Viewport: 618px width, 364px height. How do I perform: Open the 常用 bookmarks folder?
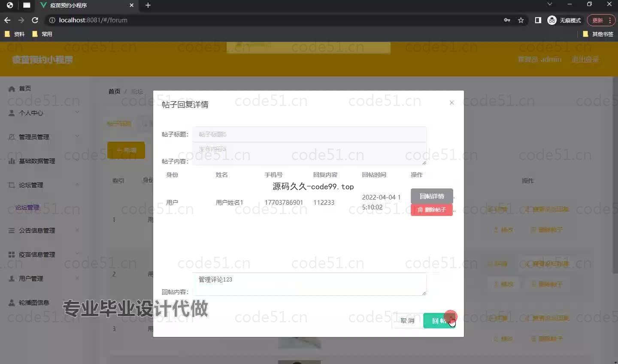coord(42,34)
